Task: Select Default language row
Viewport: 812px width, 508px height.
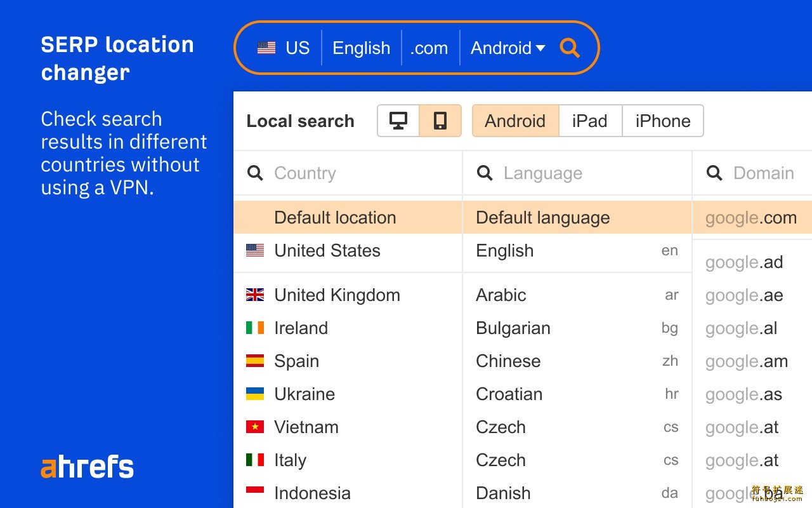Action: (577, 217)
